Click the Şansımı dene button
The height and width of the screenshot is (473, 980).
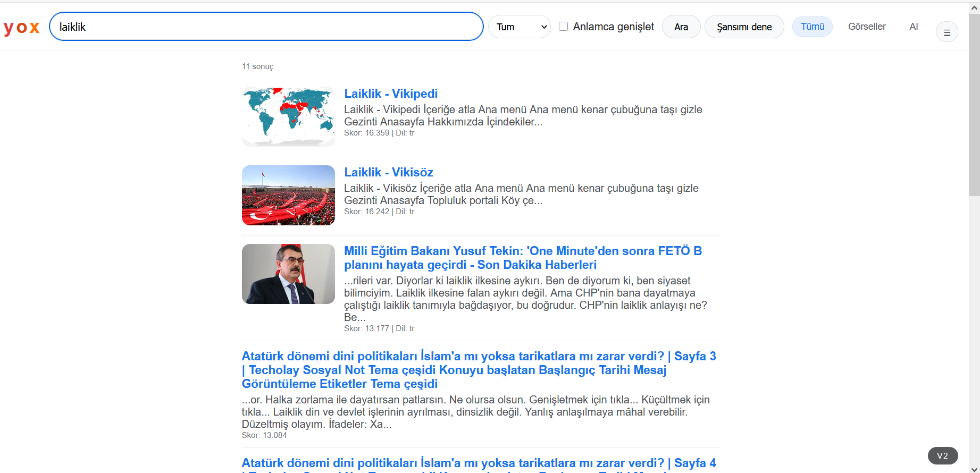tap(744, 27)
